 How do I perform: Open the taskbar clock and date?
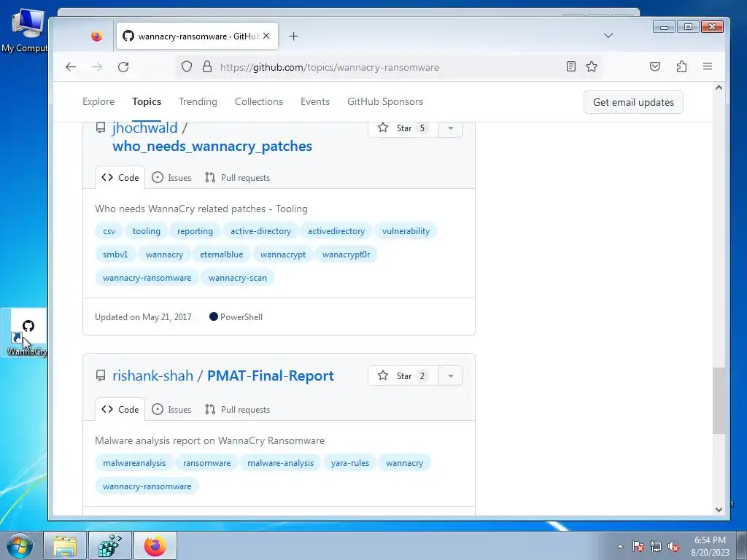coord(710,546)
